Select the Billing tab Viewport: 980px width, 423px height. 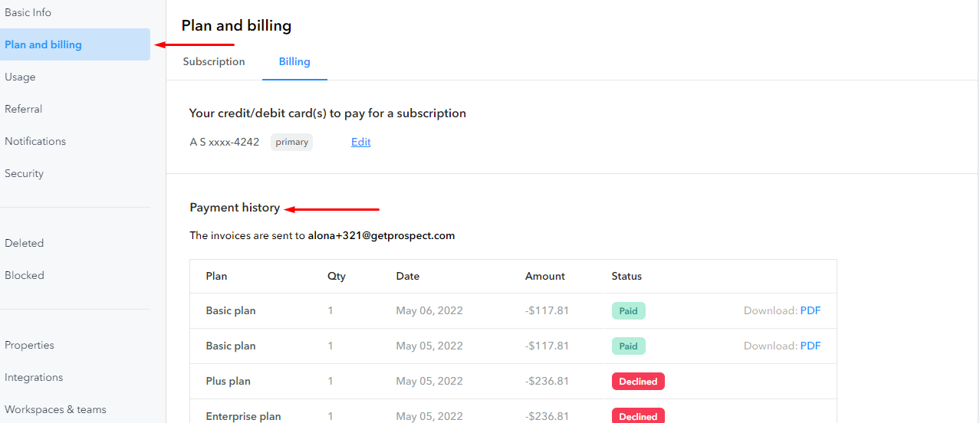coord(294,61)
